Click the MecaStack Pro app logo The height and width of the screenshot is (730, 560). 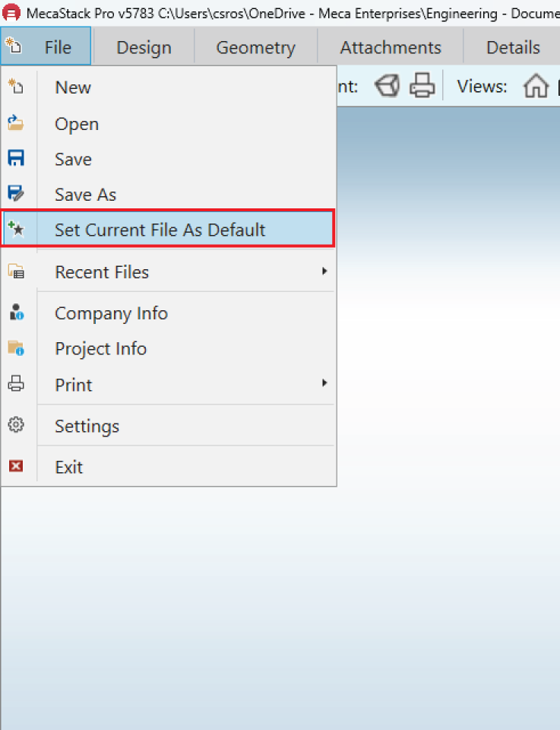(x=11, y=13)
